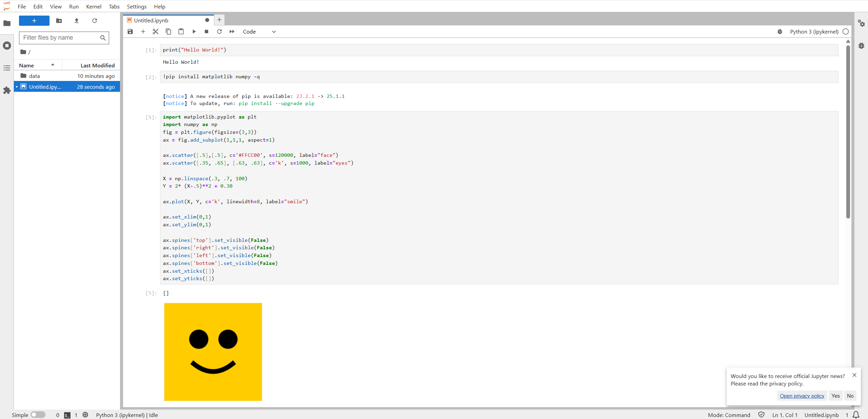868x419 pixels.
Task: Click the terminal count icon in status bar
Action: 67,415
